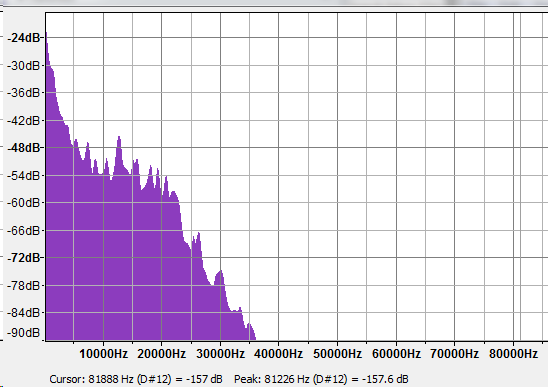Click the 60000Hz frequency label

tap(396, 354)
